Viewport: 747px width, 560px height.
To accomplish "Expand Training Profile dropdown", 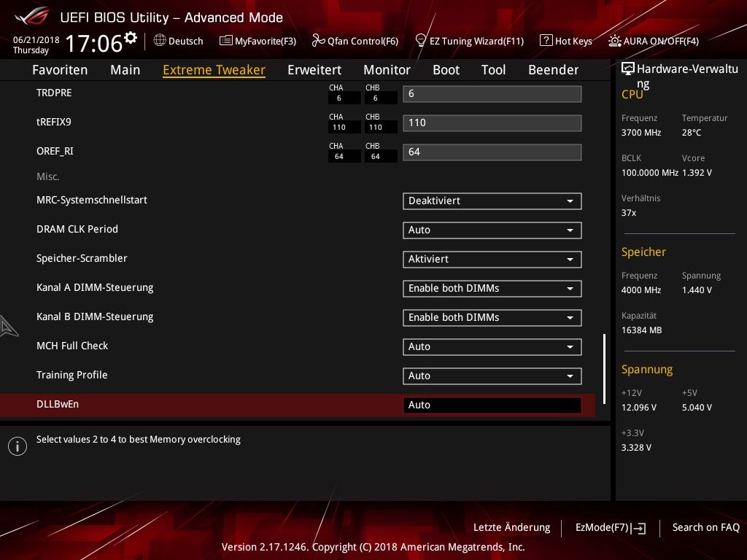I will point(492,376).
